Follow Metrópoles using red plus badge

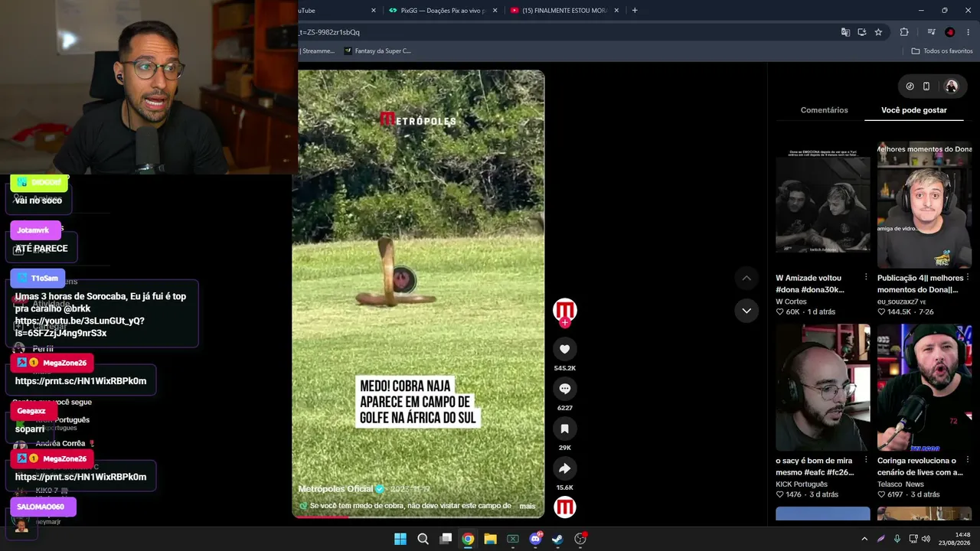click(565, 323)
